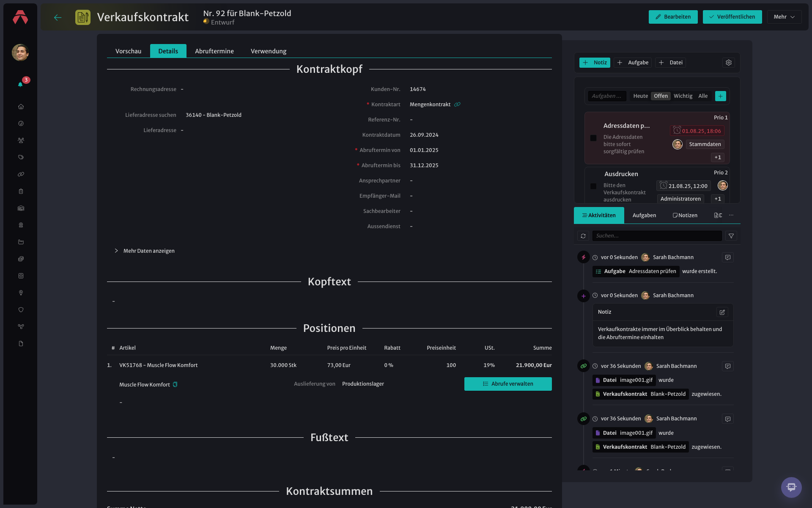Focus the Suchen activities search field

click(x=657, y=236)
